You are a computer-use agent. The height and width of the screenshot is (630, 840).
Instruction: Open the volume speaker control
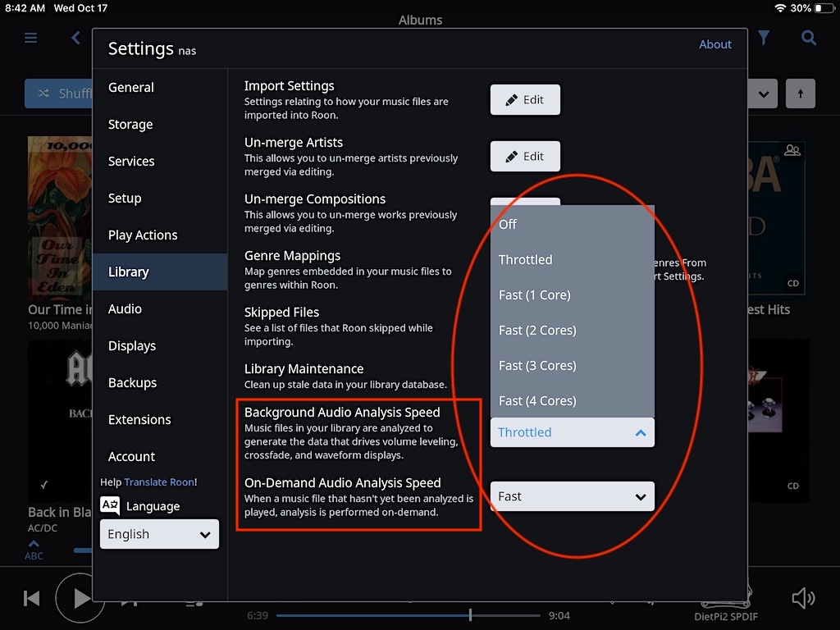[x=803, y=599]
